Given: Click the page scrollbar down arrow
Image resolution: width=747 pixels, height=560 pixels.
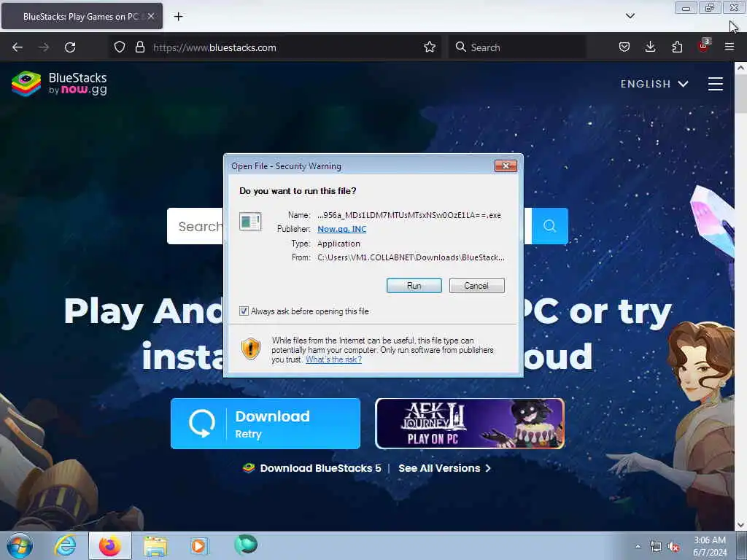Looking at the screenshot, I should [x=740, y=525].
